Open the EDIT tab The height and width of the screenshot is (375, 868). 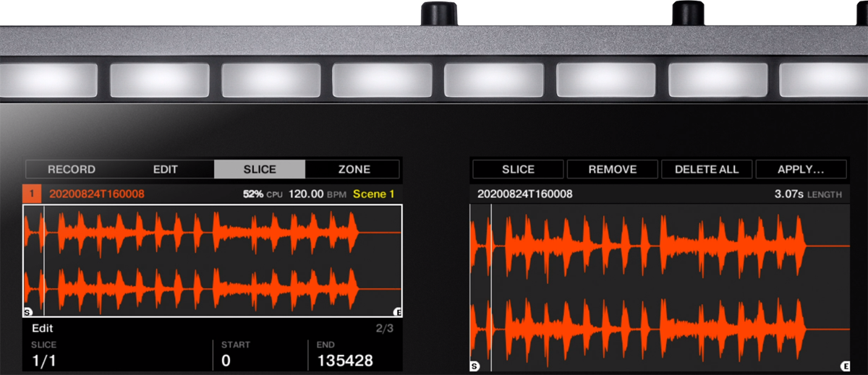click(166, 169)
